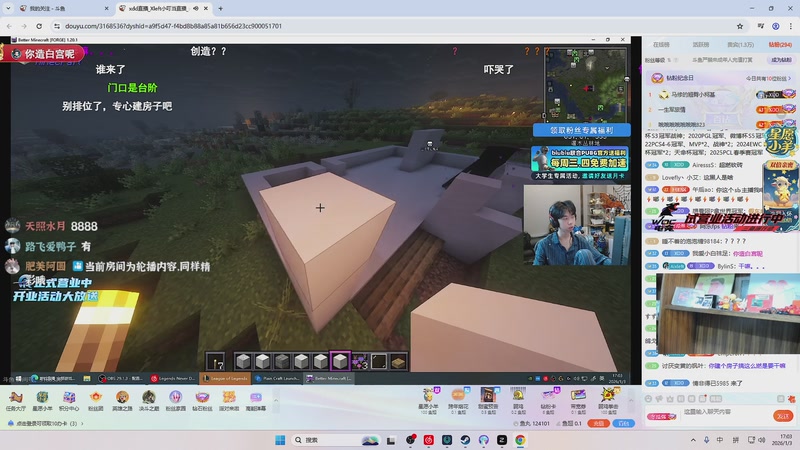Viewport: 800px width, 450px height.
Task: Click the 成为钻粉 button
Action: [781, 60]
